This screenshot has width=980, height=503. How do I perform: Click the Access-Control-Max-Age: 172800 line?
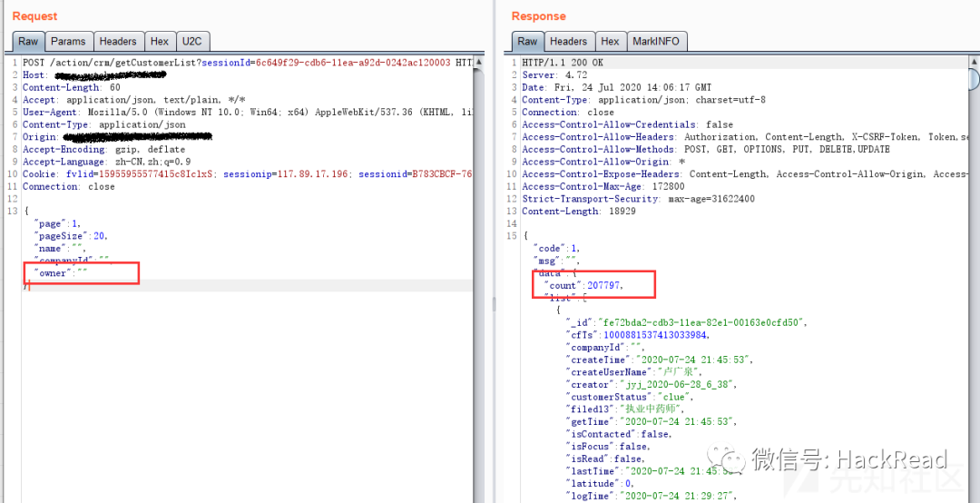point(603,186)
